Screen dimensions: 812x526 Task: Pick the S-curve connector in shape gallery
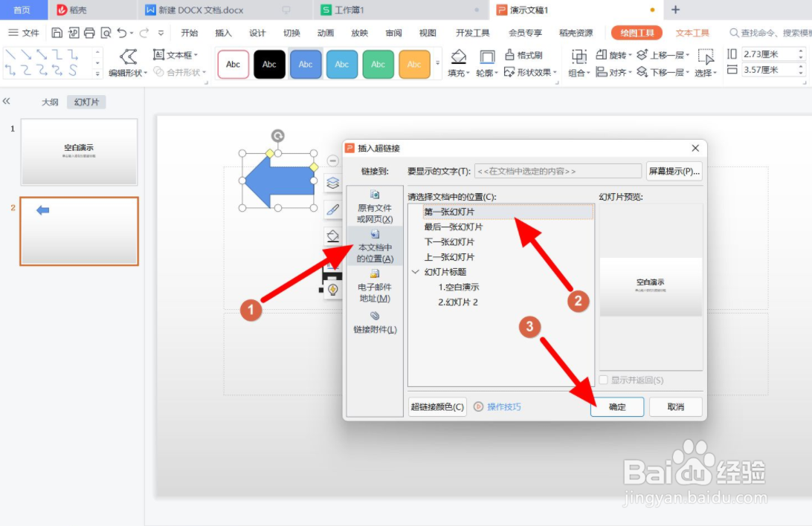coord(73,70)
